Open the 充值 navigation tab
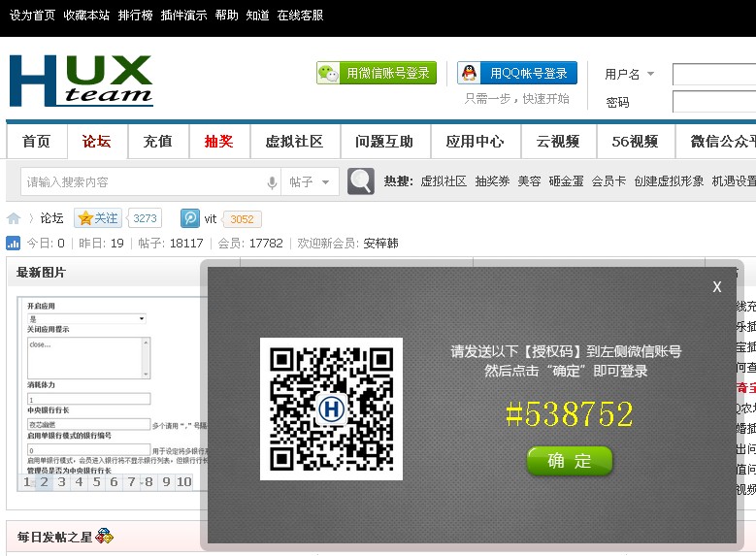Viewport: 756px width, 556px height. pyautogui.click(x=158, y=142)
